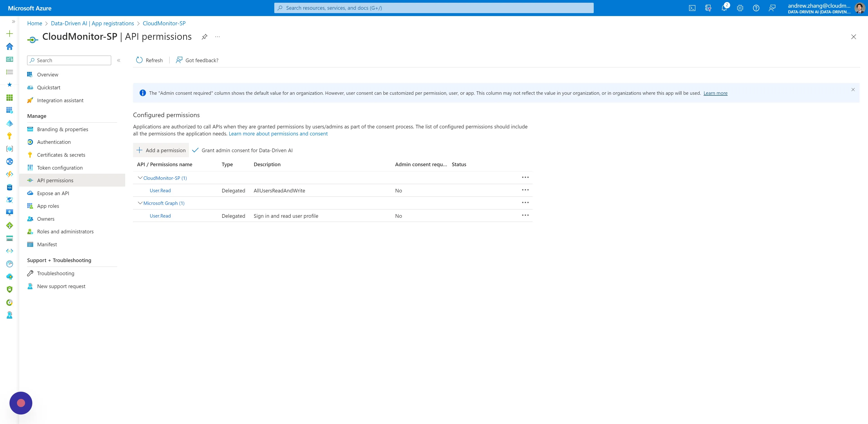
Task: Dismiss the admin consent info banner
Action: (853, 89)
